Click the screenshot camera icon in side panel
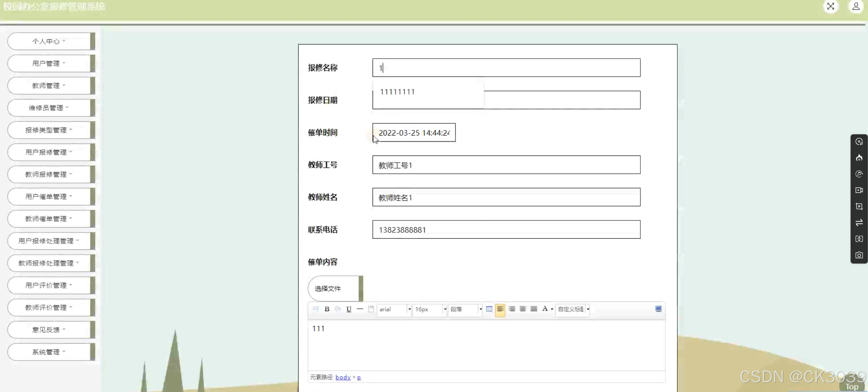868x392 pixels. coord(859,255)
